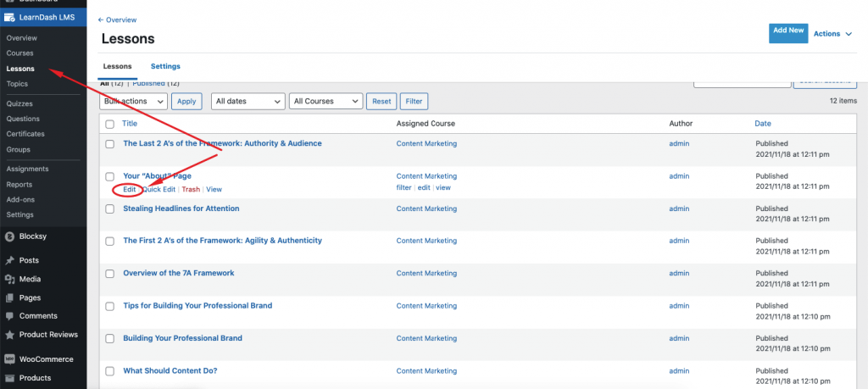Click the WooCommerce sidebar icon

coord(9,359)
